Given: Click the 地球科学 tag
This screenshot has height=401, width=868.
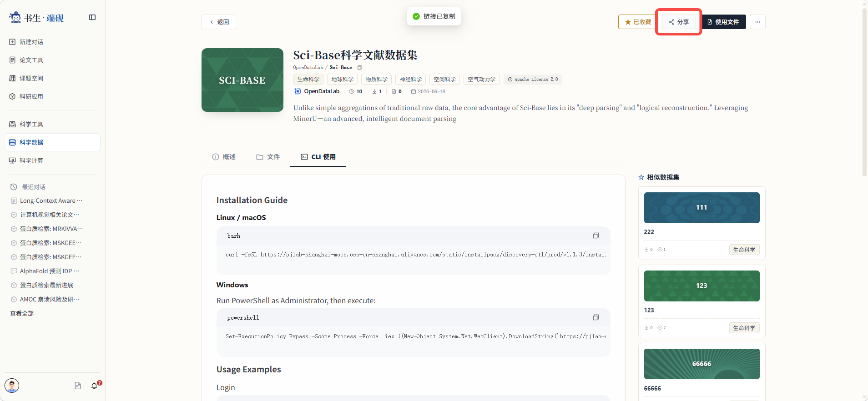Looking at the screenshot, I should coord(343,79).
